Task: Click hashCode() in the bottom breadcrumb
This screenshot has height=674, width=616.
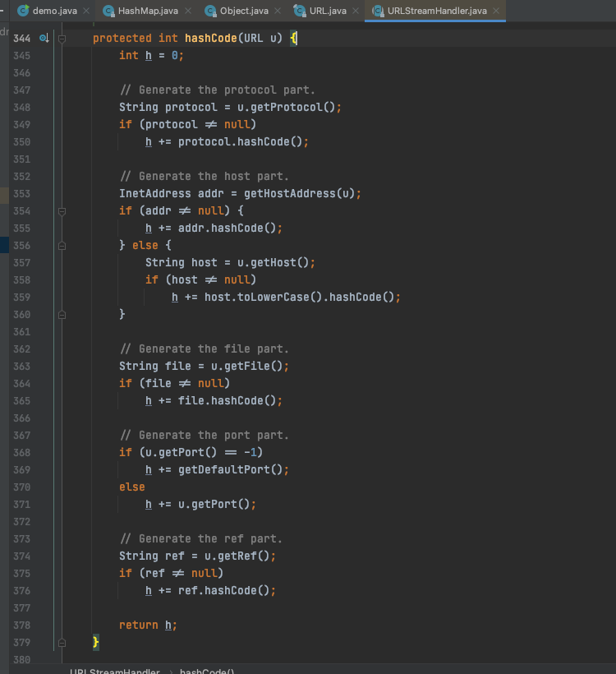Action: coord(207,671)
